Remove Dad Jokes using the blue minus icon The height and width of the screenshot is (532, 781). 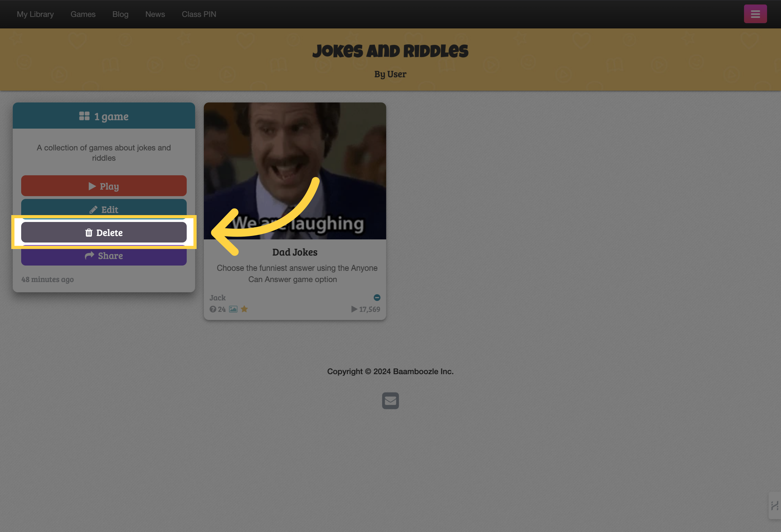click(x=377, y=297)
